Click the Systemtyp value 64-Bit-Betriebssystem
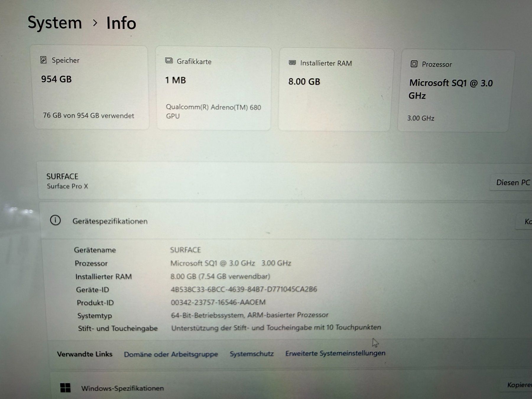Viewport: 532px width, 399px height. (250, 315)
